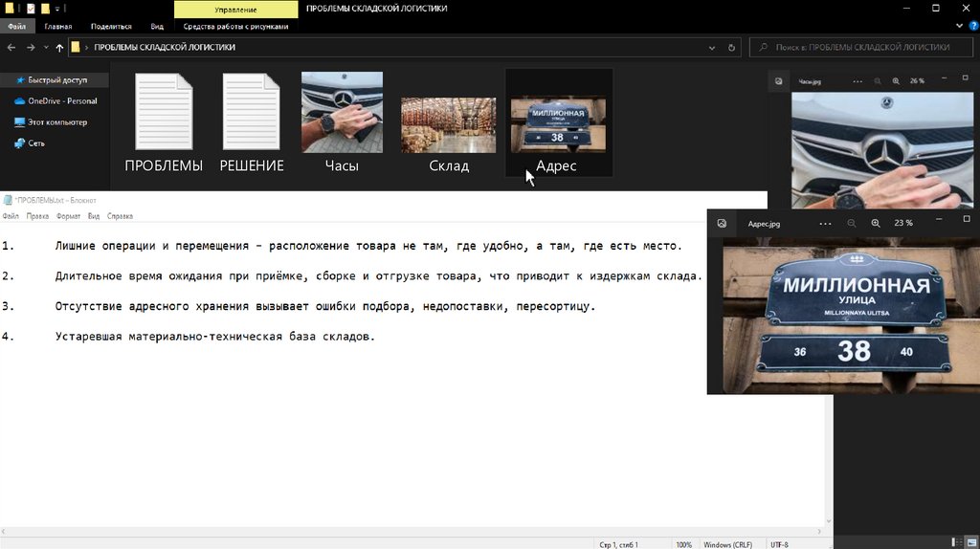Open recent locations dropdown arrow
Screen dimensions: 980x549
coord(45,47)
